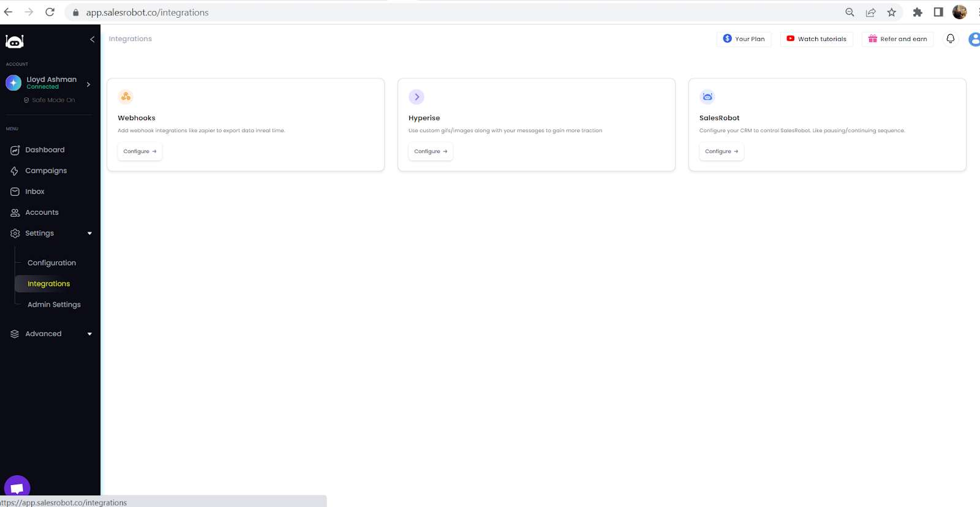Click the Inbox envelope icon
Image resolution: width=980 pixels, height=507 pixels.
(x=15, y=192)
